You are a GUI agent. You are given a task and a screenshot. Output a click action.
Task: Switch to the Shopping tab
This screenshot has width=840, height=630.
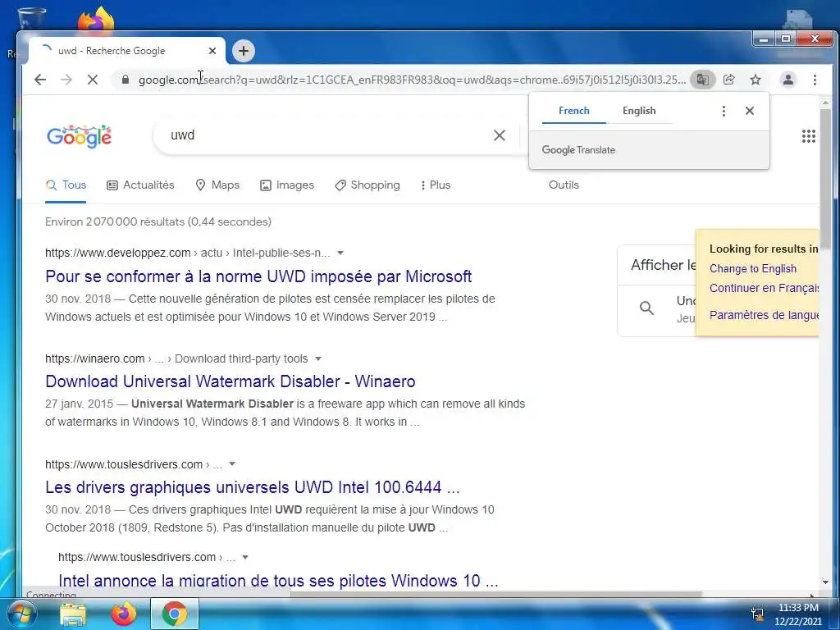pyautogui.click(x=367, y=185)
